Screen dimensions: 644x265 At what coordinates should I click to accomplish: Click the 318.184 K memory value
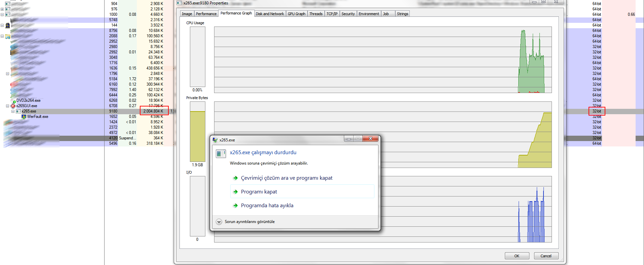tap(155, 143)
